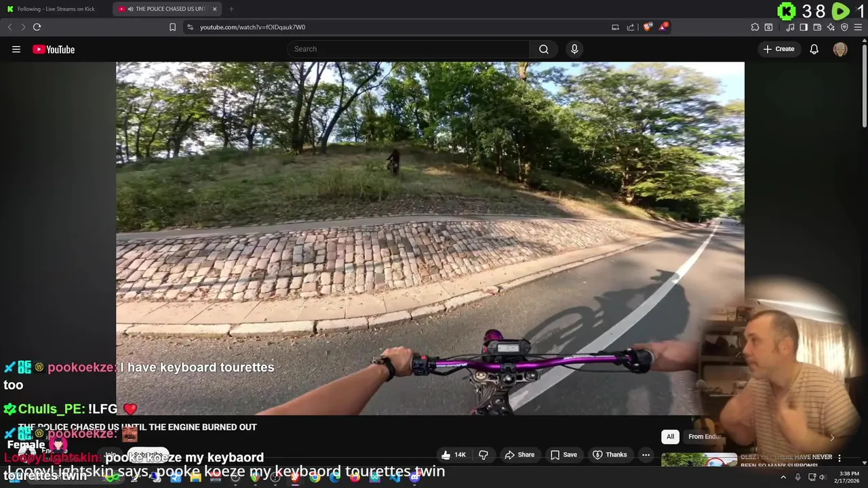Dislike the video
Image resolution: width=868 pixels, height=488 pixels.
pos(484,455)
